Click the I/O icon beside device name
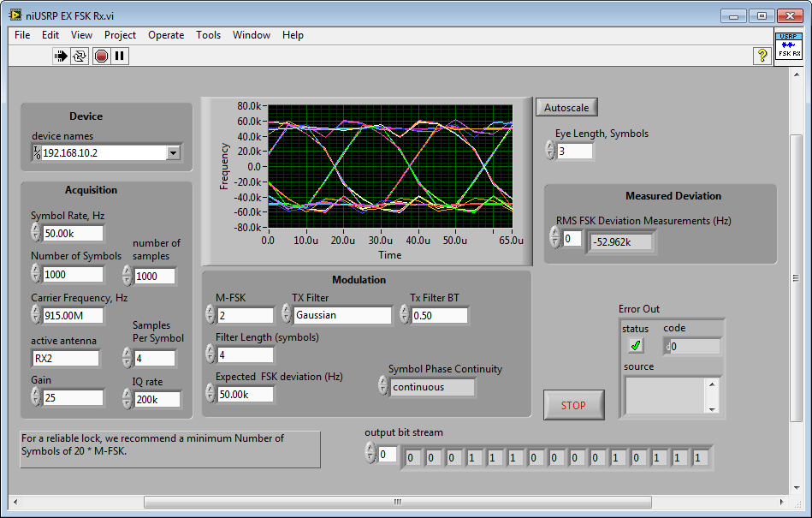The width and height of the screenshot is (812, 518). pyautogui.click(x=37, y=153)
